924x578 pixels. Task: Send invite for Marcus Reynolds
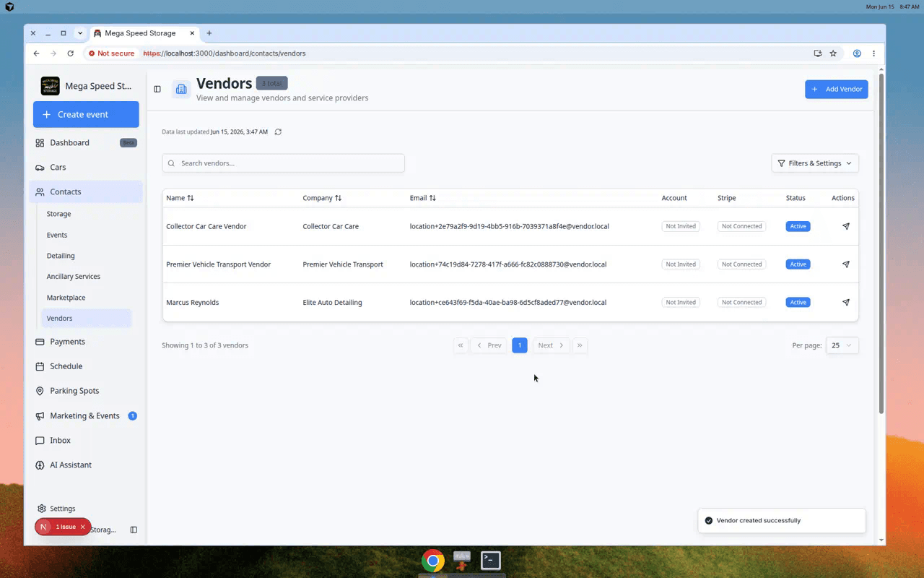(x=845, y=302)
